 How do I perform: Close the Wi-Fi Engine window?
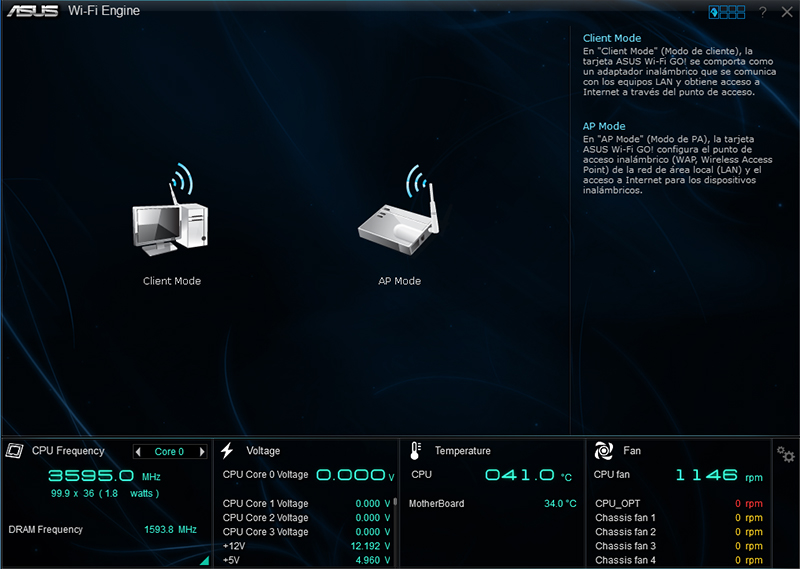(787, 12)
